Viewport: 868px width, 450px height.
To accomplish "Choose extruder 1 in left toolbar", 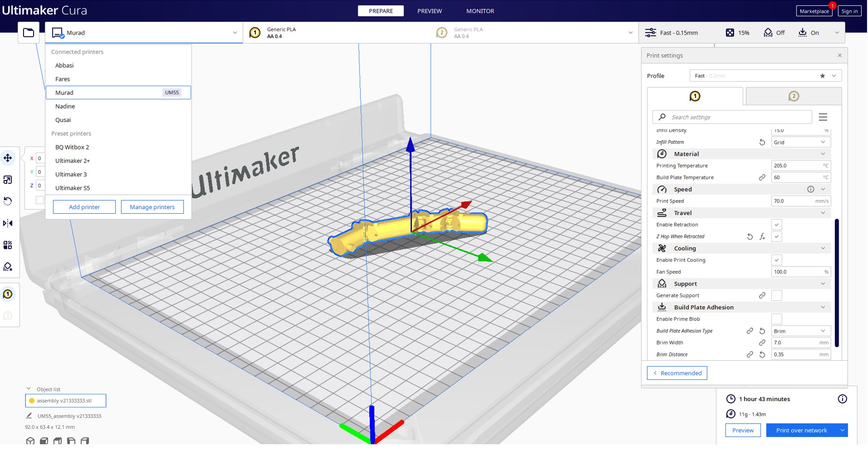I will click(8, 294).
